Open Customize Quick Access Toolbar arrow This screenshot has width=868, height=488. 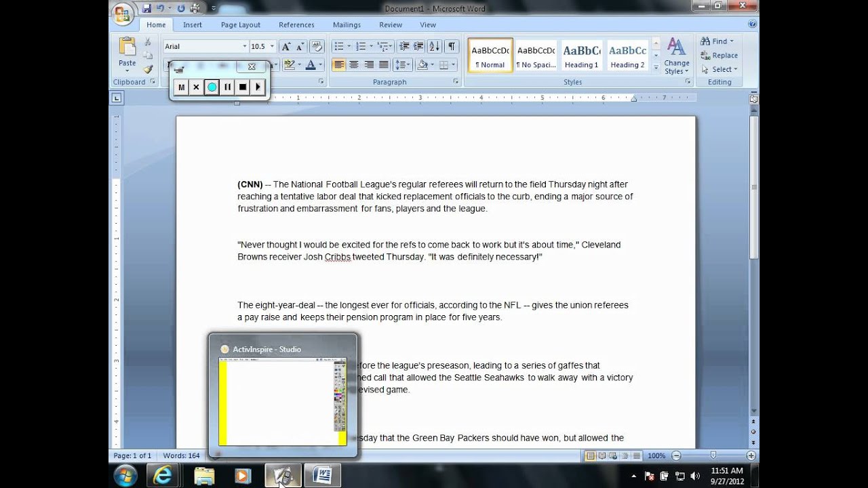coord(214,8)
